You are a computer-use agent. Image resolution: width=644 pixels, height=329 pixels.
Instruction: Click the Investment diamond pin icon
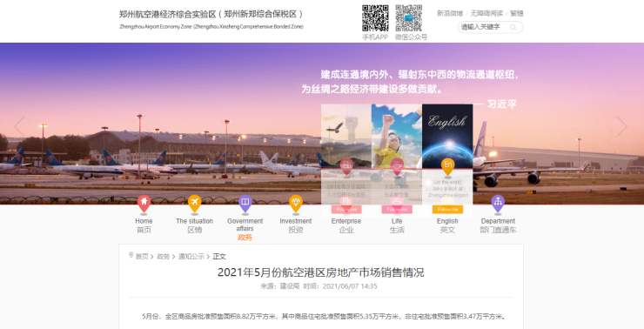point(296,204)
